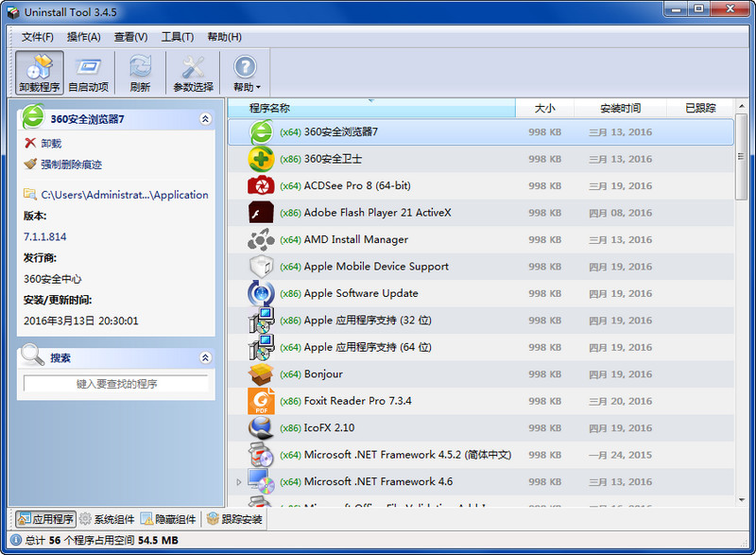Select the 360安全浏览器7 program icon
The image size is (756, 555).
260,132
